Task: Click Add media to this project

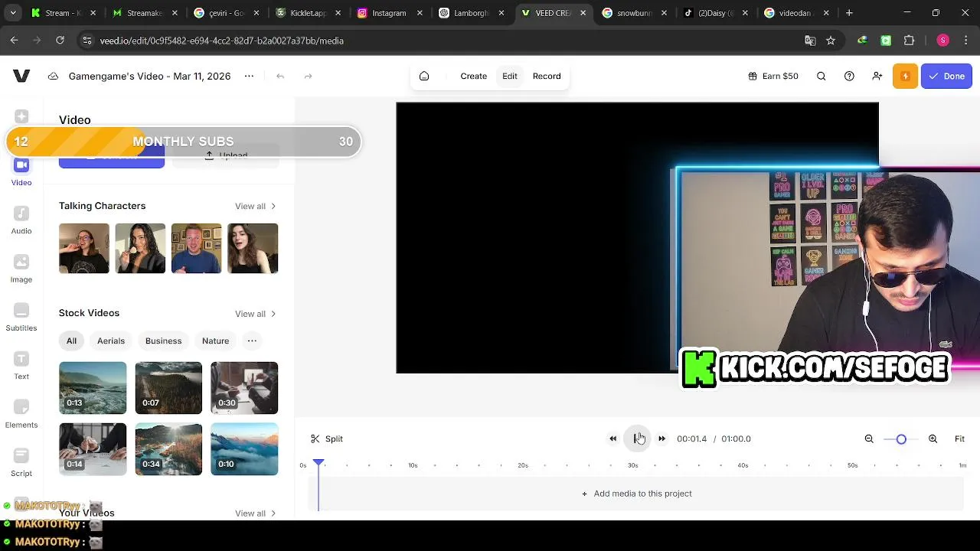Action: [x=637, y=494]
